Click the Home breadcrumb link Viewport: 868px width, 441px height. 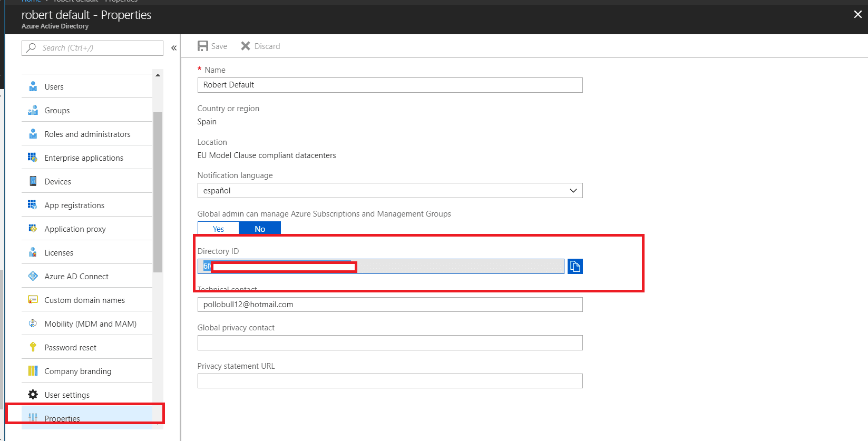[31, 2]
